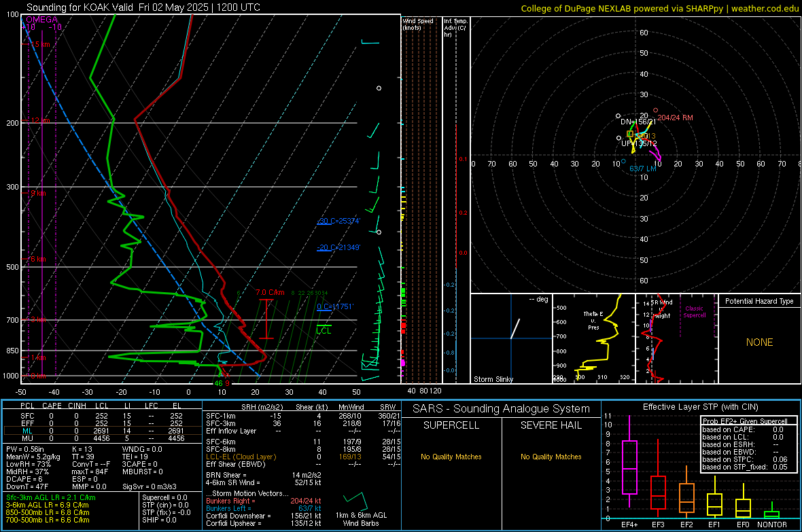Image resolution: width=802 pixels, height=532 pixels.
Task: Click the SARS - Sounding Analogue System heading
Action: tap(502, 409)
